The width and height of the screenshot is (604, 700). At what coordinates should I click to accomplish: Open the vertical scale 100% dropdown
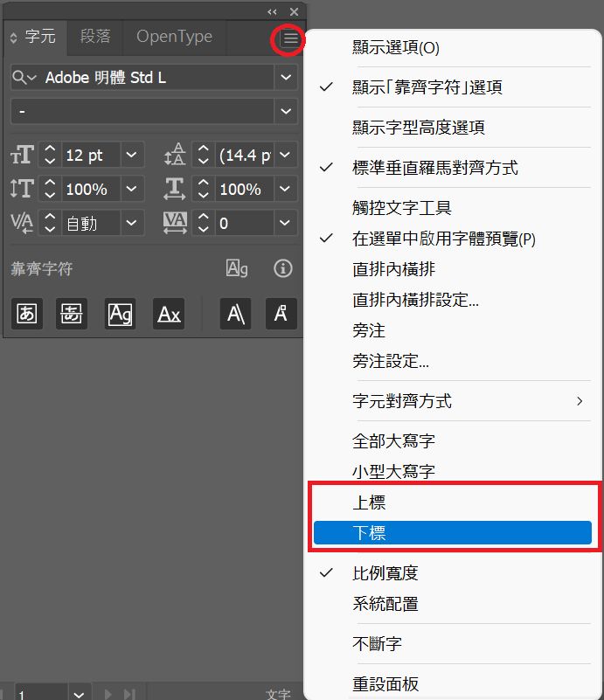coord(132,189)
